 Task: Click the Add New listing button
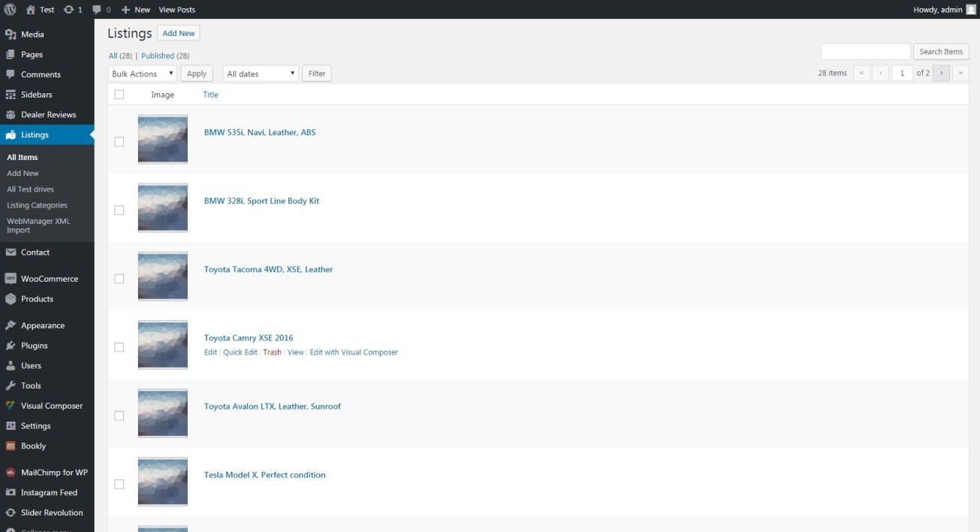point(179,33)
